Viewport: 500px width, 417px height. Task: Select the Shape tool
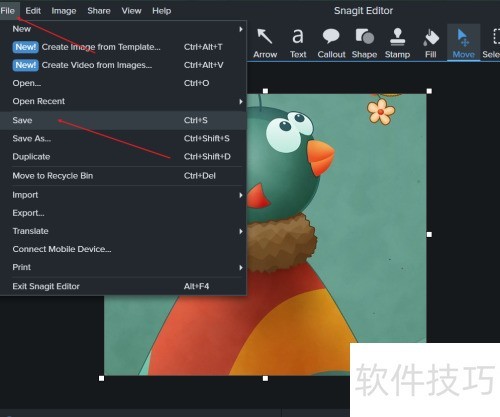coord(364,43)
